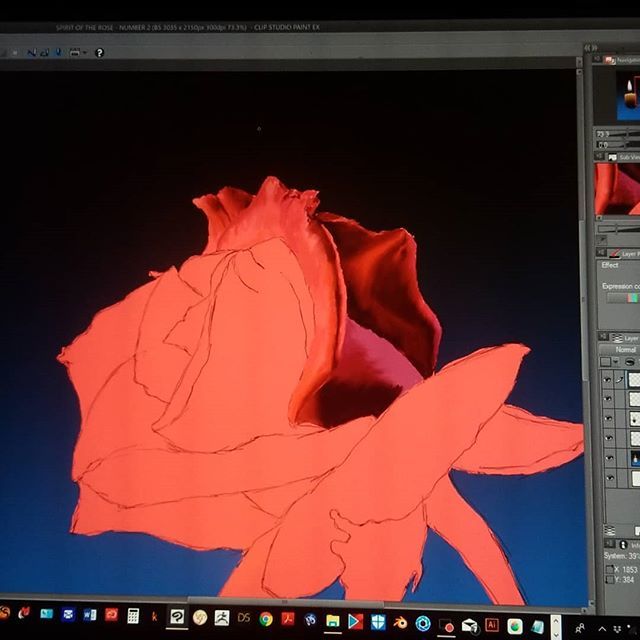Open the Outlook mail taskbar icon
The height and width of the screenshot is (640, 640).
point(68,614)
